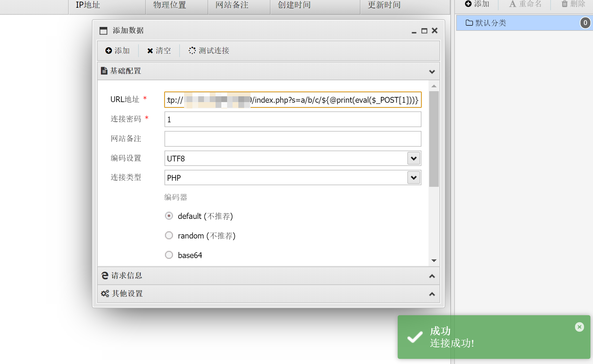The width and height of the screenshot is (593, 364).
Task: Click the 默认分类 folder icon
Action: [469, 23]
